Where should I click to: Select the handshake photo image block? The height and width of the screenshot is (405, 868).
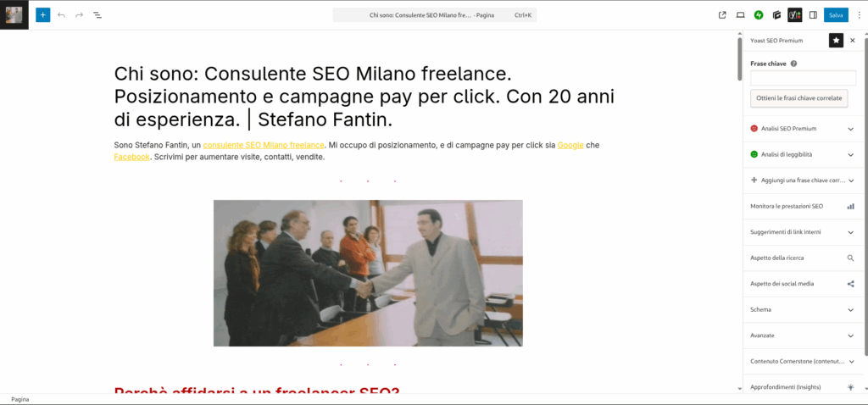[x=368, y=273]
